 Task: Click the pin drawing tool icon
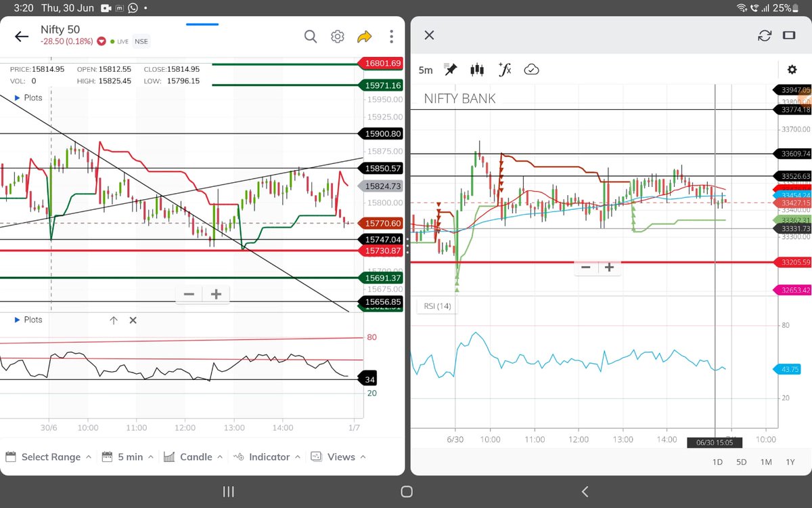pos(451,69)
